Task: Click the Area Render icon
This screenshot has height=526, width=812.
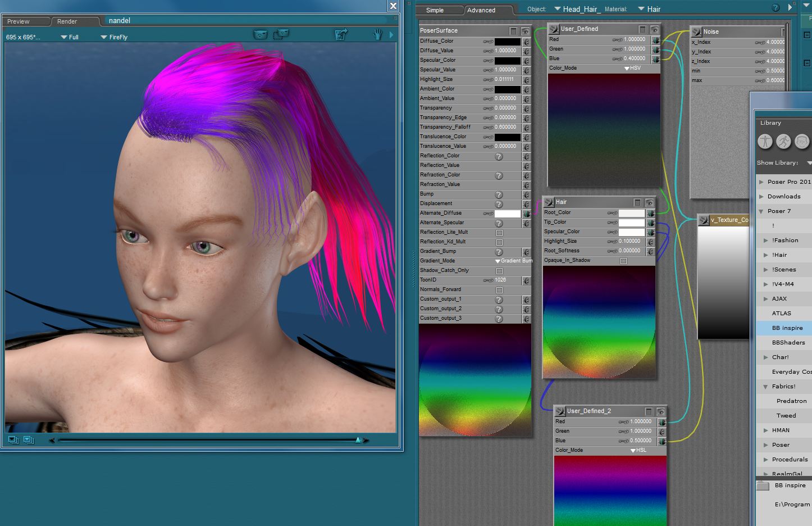Action: tap(281, 35)
